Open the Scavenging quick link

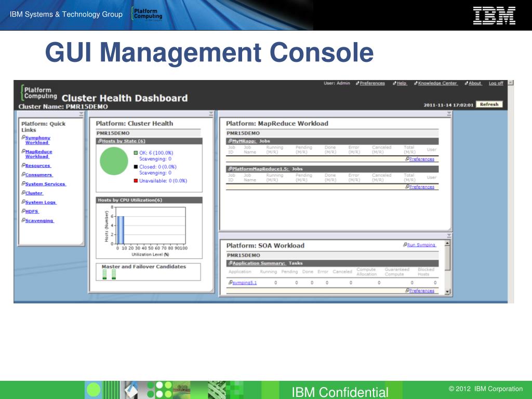point(39,220)
